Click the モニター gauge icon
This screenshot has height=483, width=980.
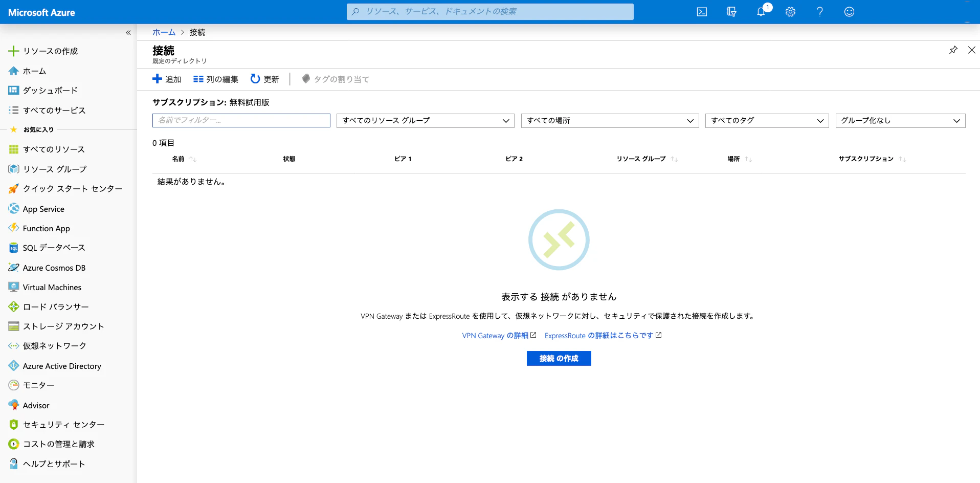[x=14, y=385]
